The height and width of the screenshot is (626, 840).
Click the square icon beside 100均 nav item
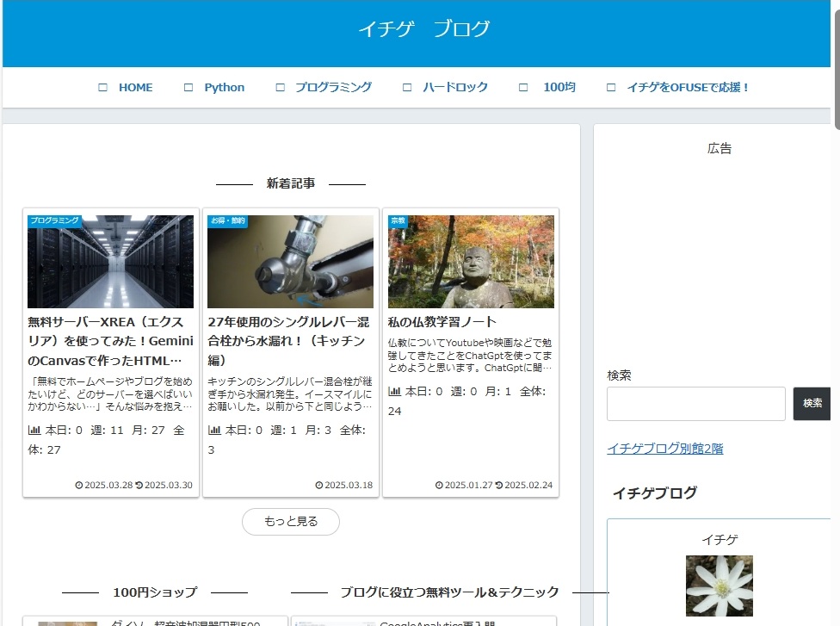pos(522,87)
